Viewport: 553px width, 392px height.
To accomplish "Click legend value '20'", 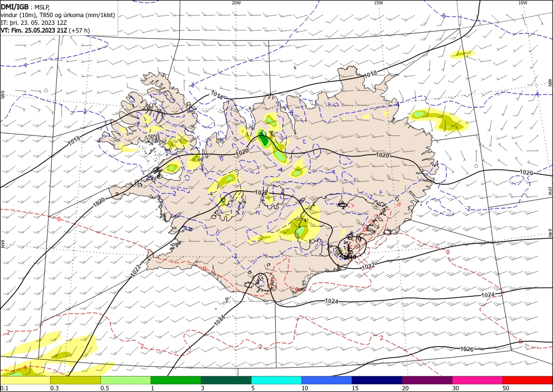I will (x=405, y=388).
